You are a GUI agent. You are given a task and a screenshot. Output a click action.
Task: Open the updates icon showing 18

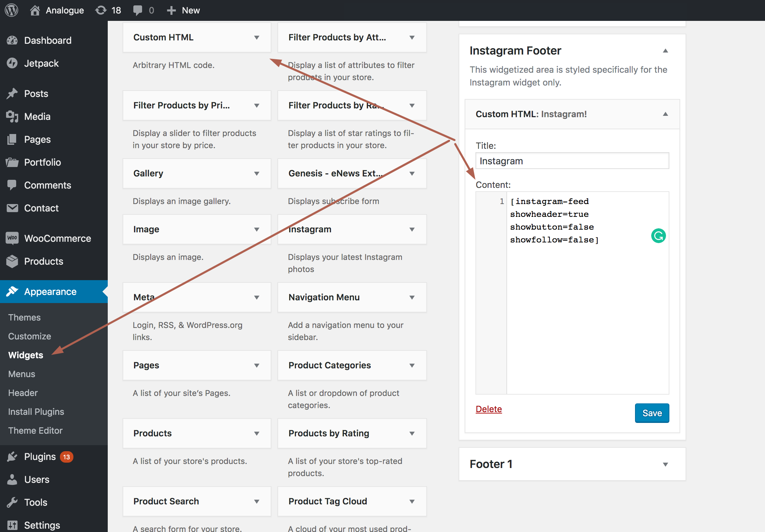(x=101, y=10)
